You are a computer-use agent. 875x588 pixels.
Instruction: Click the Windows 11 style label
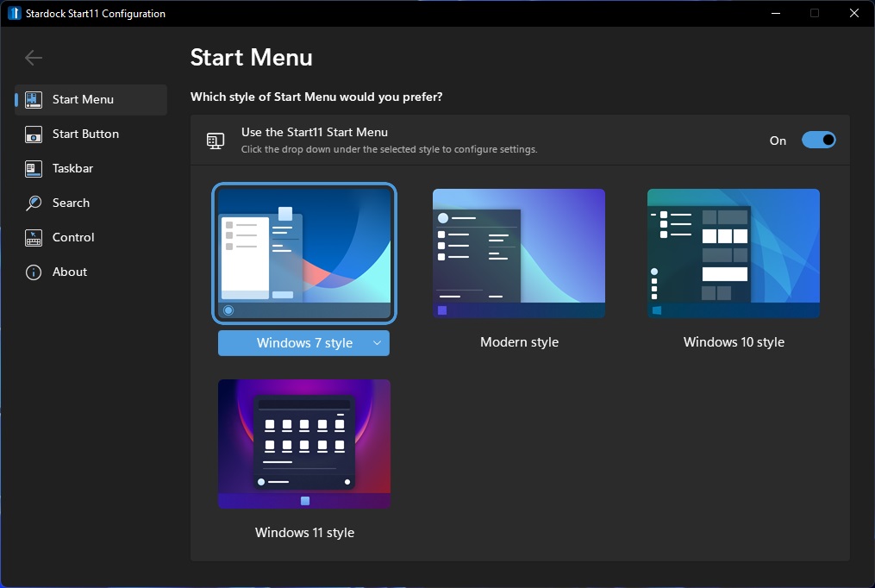(x=304, y=533)
